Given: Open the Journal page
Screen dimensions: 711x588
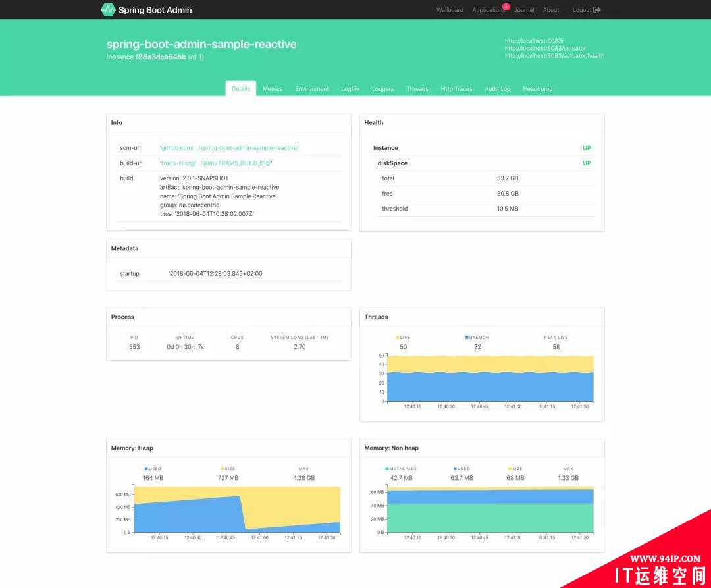Looking at the screenshot, I should (x=524, y=9).
